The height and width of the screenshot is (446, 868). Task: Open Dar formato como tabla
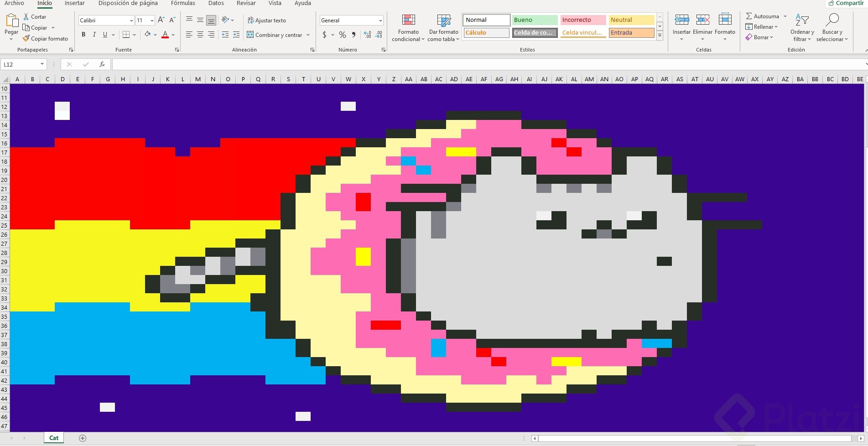443,27
